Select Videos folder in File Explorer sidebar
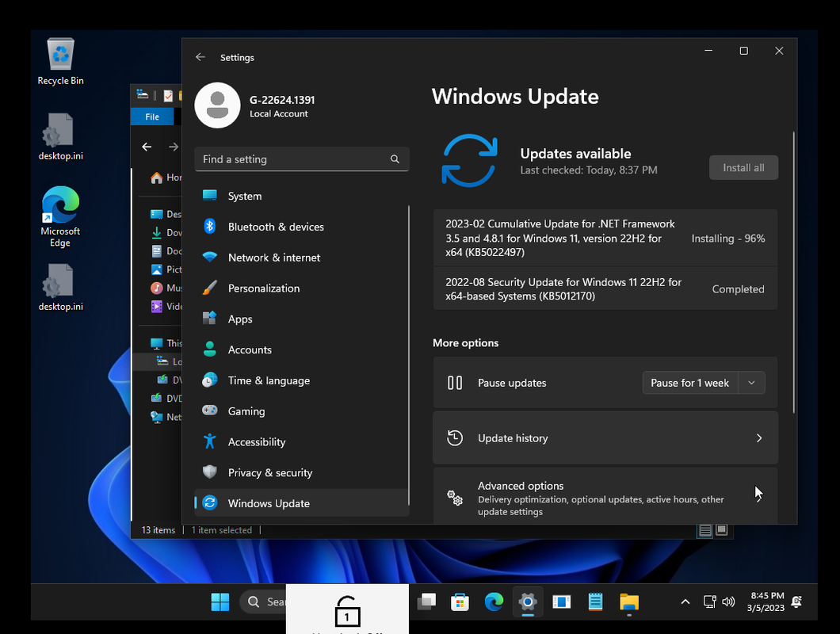 166,306
